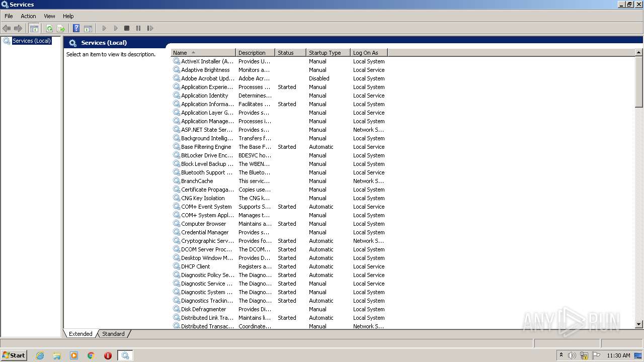Click the first Start Service play icon
The width and height of the screenshot is (644, 362).
(x=104, y=29)
